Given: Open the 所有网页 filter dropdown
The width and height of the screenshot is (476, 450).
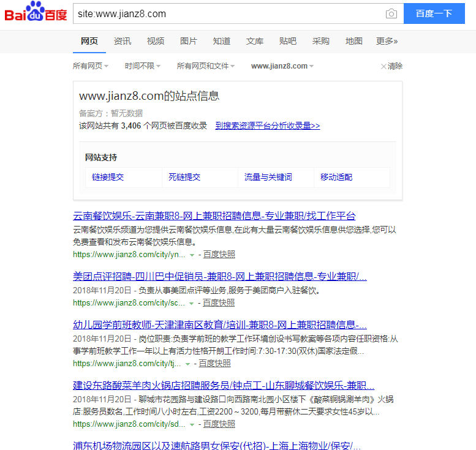Looking at the screenshot, I should pos(91,66).
